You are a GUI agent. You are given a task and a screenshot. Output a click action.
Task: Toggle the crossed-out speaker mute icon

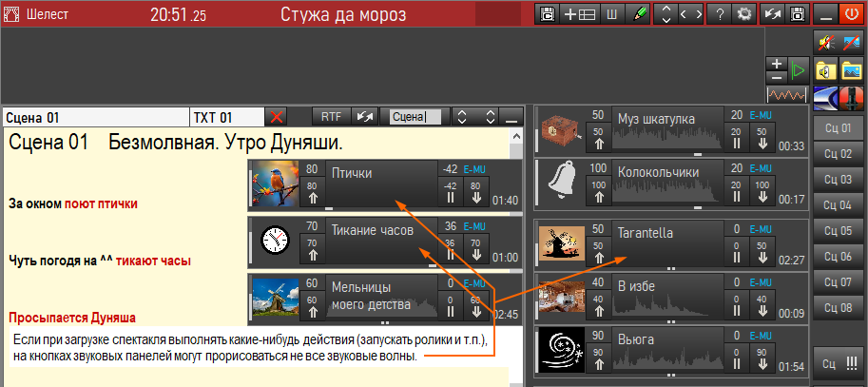(826, 42)
